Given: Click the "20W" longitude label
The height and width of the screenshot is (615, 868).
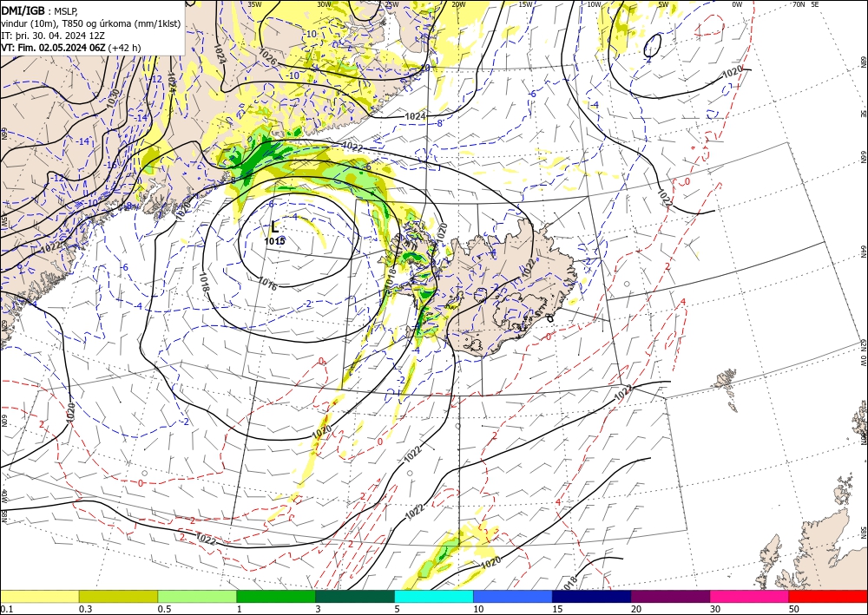Looking at the screenshot, I should [458, 4].
